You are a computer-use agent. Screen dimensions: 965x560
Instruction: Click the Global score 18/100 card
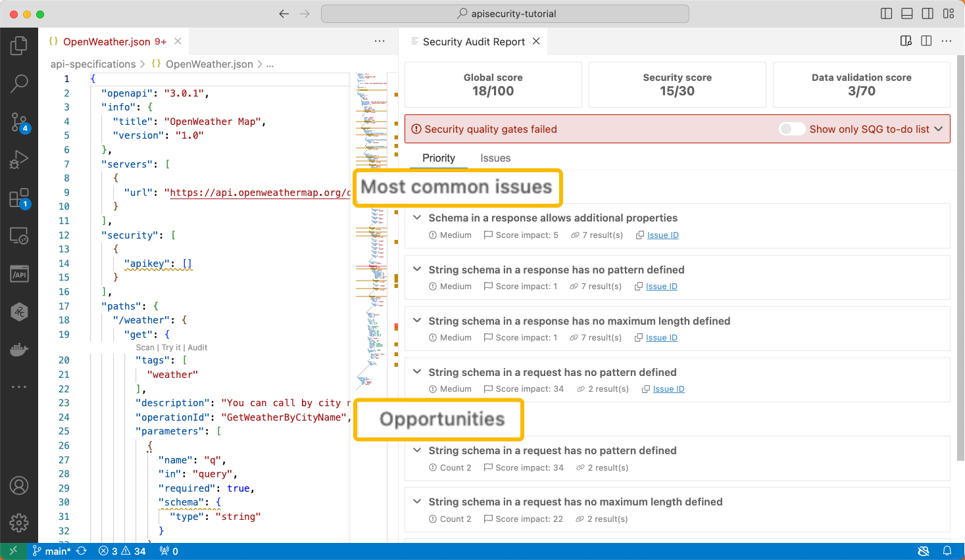click(493, 85)
